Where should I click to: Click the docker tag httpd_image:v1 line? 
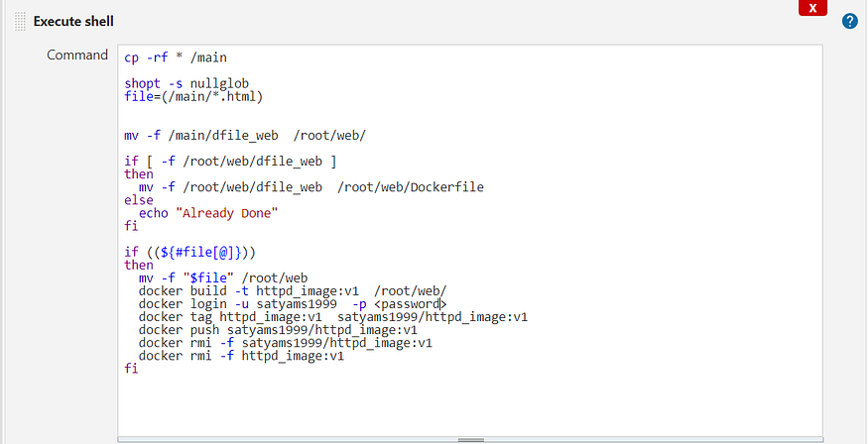click(x=332, y=317)
